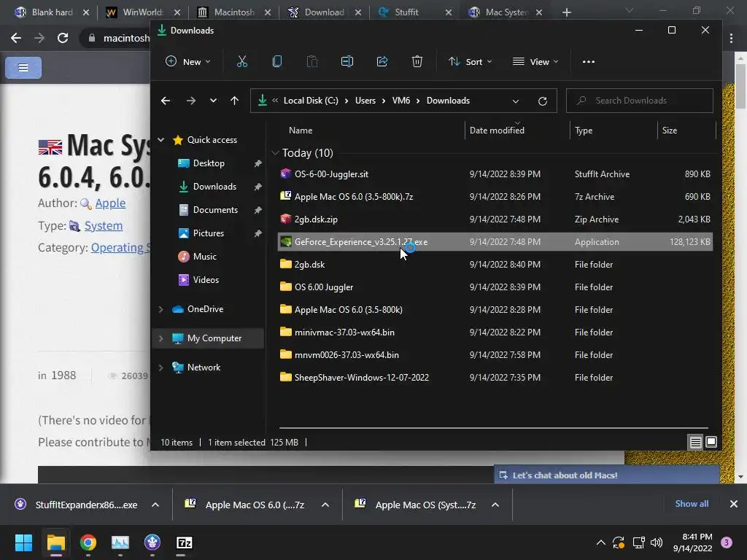Open recent locations dropdown arrow
The height and width of the screenshot is (560, 747).
[x=213, y=101]
